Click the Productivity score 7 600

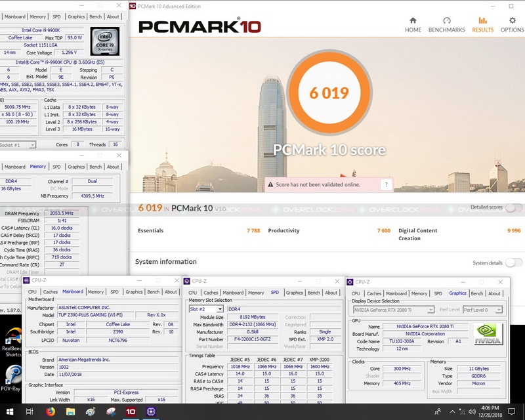tap(384, 230)
